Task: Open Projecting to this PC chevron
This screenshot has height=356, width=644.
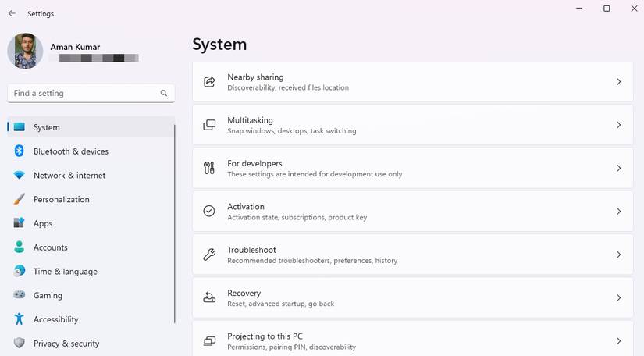Action: tap(618, 341)
